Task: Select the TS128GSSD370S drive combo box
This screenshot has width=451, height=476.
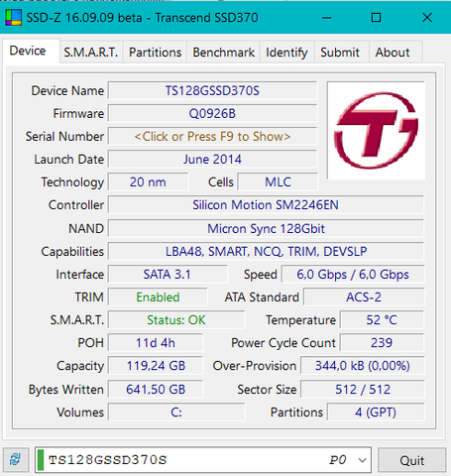Action: [203, 460]
